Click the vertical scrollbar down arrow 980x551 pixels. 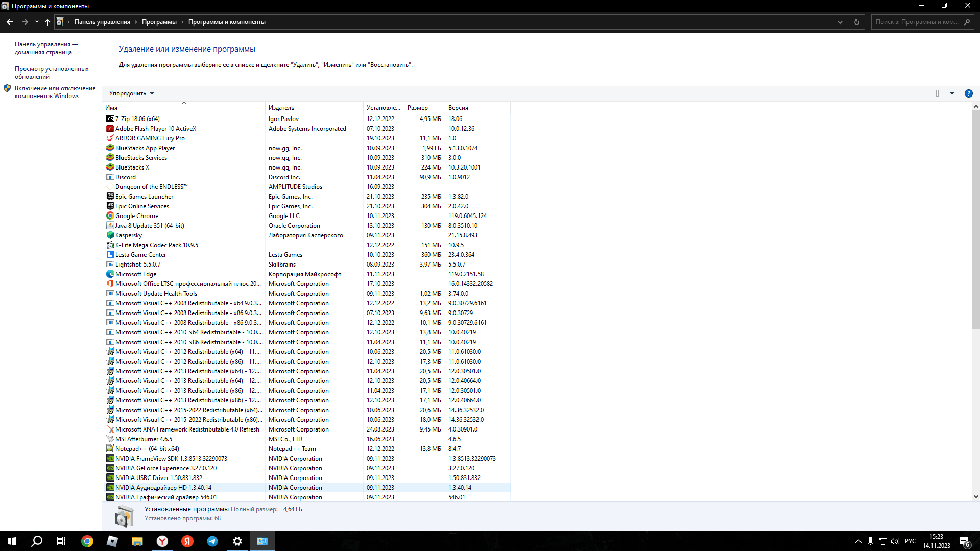(x=975, y=497)
